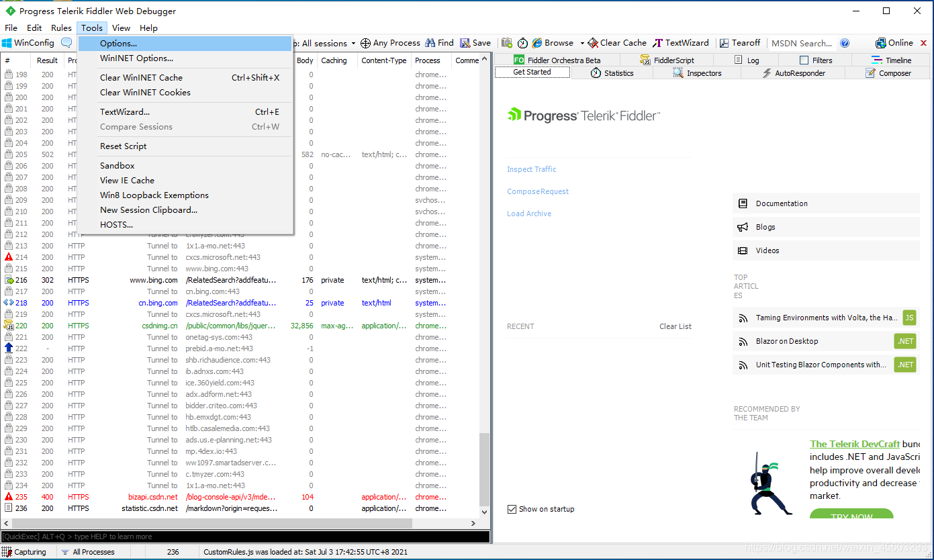Image resolution: width=934 pixels, height=560 pixels.
Task: Click the WinConfig toolbar button
Action: [x=28, y=43]
